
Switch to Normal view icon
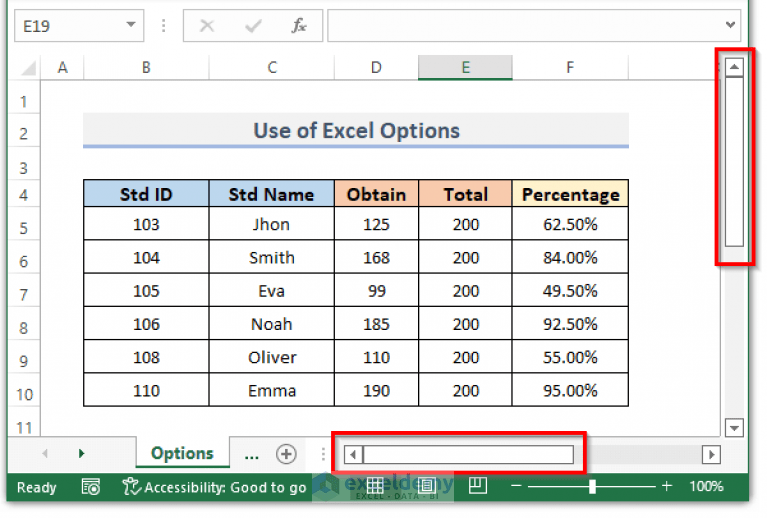376,488
